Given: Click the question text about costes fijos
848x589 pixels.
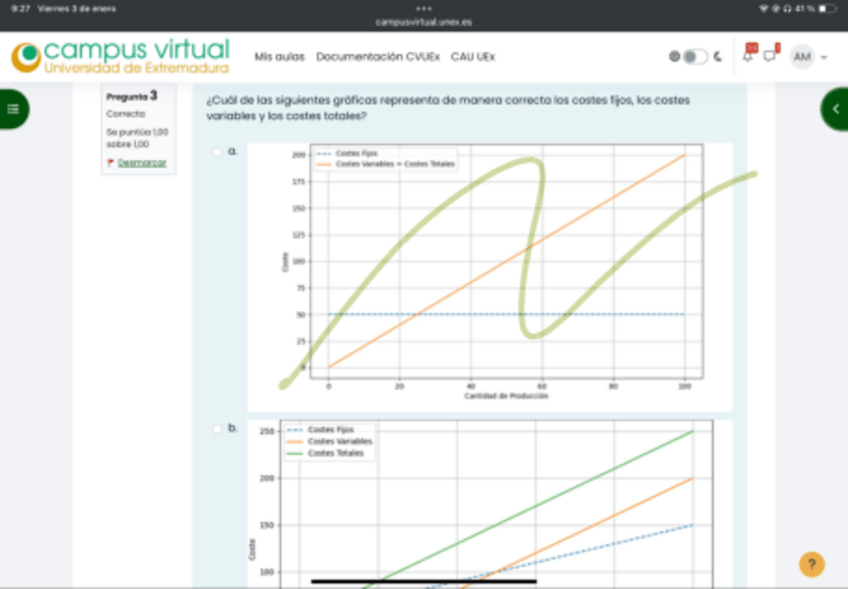Looking at the screenshot, I should 448,108.
